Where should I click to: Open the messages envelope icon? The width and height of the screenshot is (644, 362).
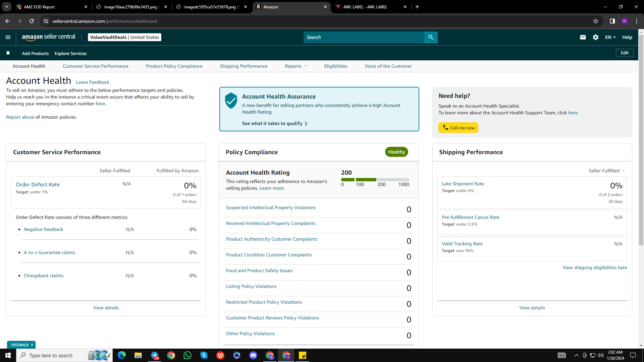tap(583, 37)
